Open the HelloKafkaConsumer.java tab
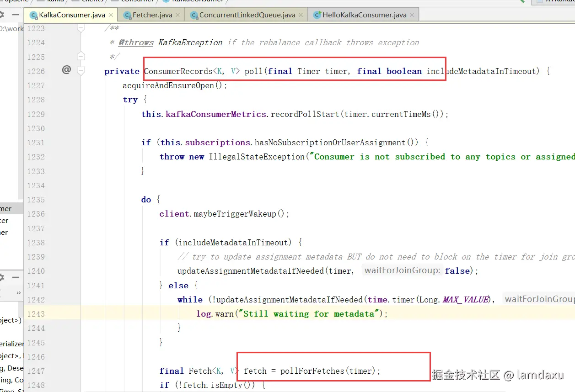Image resolution: width=575 pixels, height=392 pixels. [364, 15]
